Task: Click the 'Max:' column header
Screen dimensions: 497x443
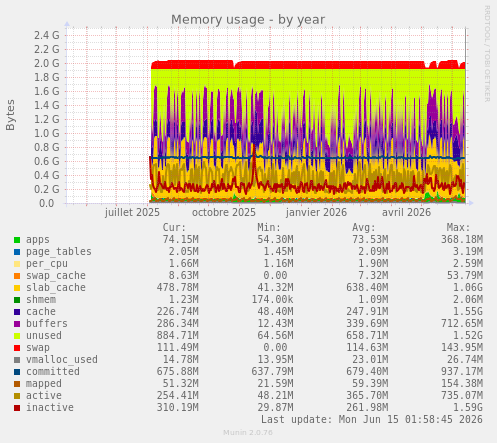Action: point(458,228)
